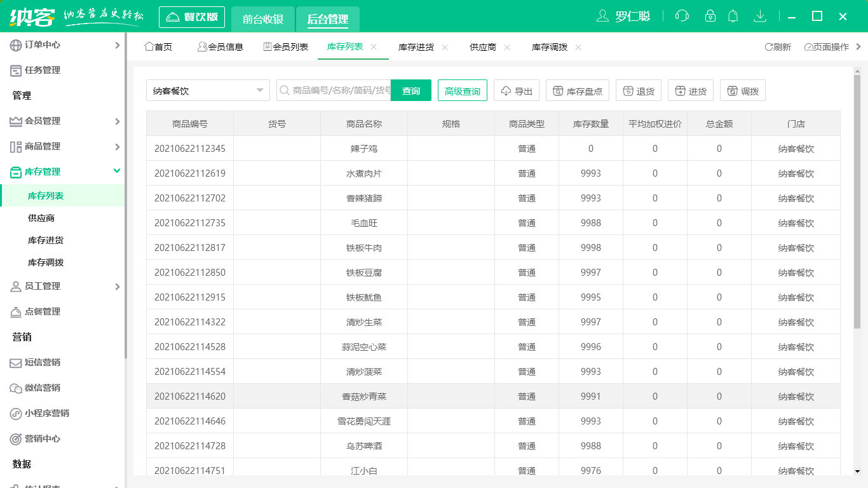This screenshot has width=868, height=488.
Task: Collapse the 库存管理 sidebar section
Action: tap(64, 171)
